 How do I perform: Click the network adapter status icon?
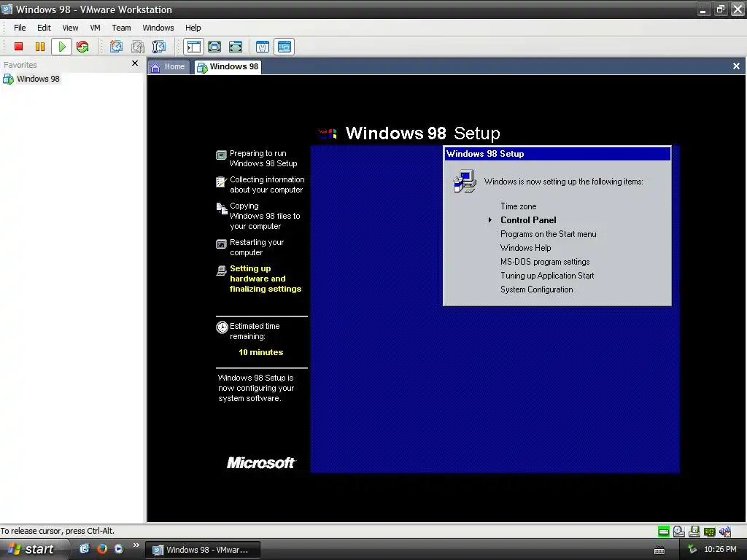pyautogui.click(x=709, y=532)
